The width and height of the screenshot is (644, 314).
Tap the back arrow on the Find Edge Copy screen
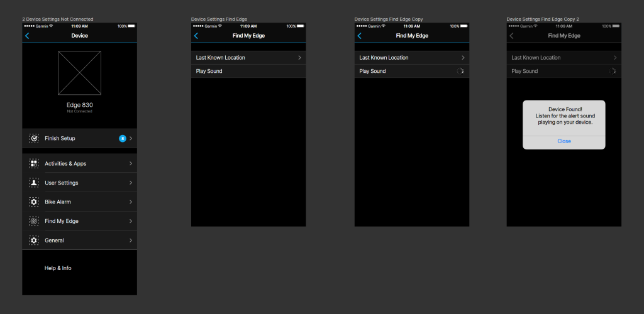point(359,36)
